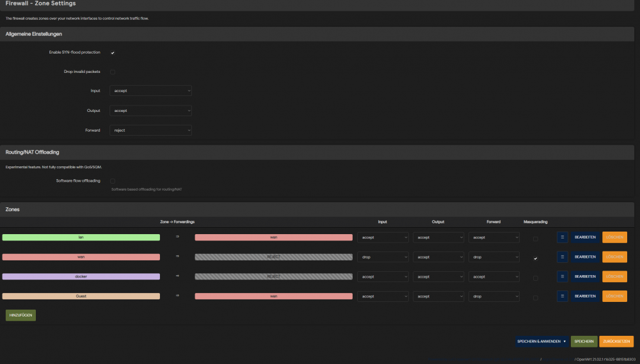Click the wan forwarding target in lan row

[273, 237]
